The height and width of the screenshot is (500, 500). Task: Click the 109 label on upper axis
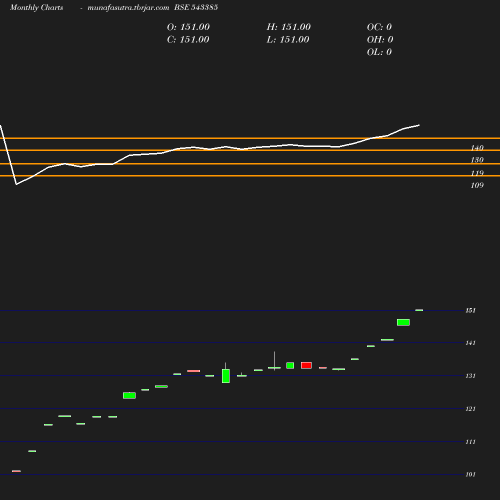pyautogui.click(x=477, y=185)
